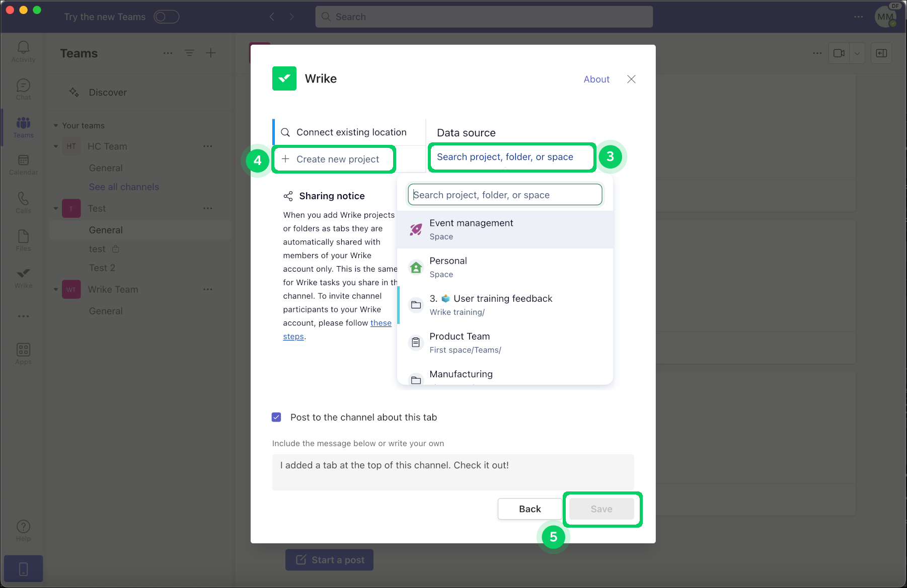Open the Calls phone icon
Screen dimensions: 907x588
click(23, 202)
